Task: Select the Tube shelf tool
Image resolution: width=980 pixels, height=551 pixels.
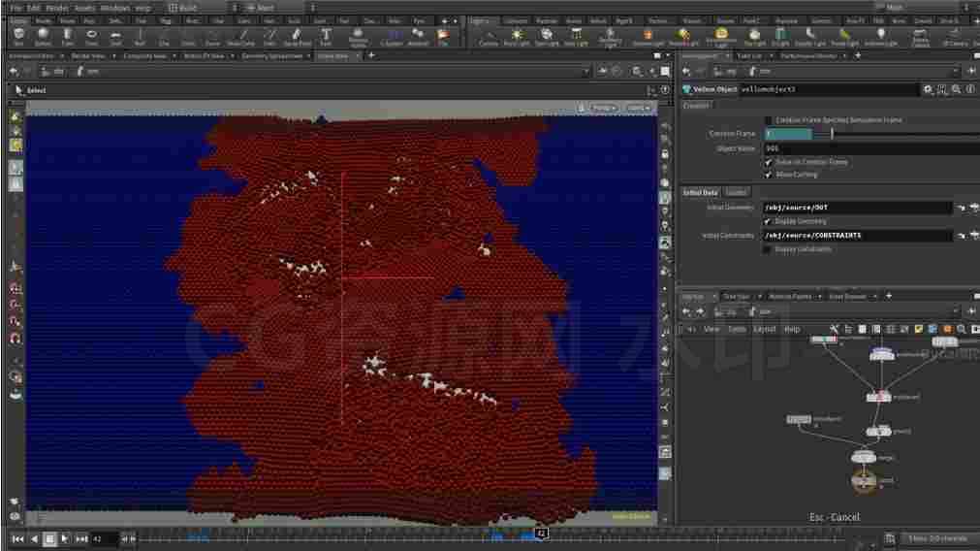Action: click(x=68, y=37)
